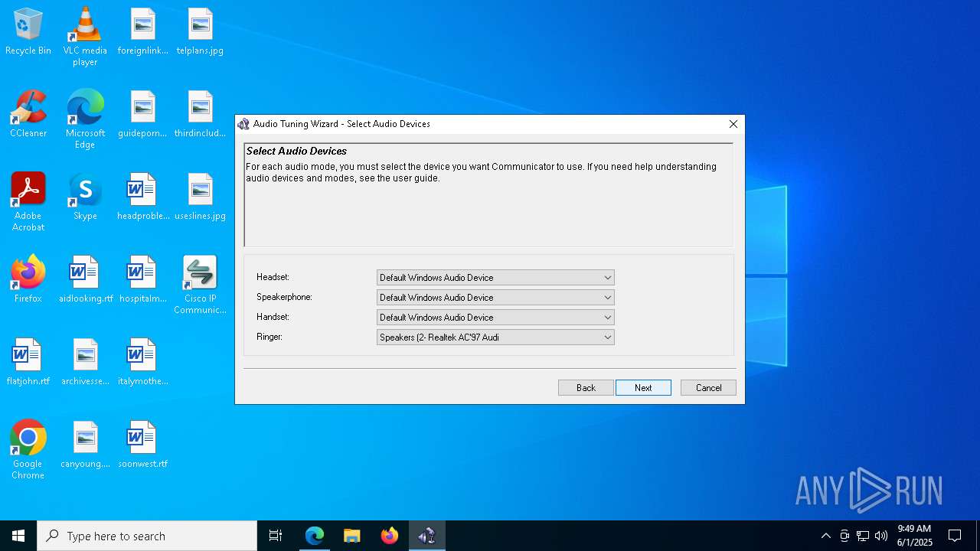This screenshot has height=551, width=980.
Task: Select the thirdinclud image file icon
Action: pyautogui.click(x=200, y=114)
